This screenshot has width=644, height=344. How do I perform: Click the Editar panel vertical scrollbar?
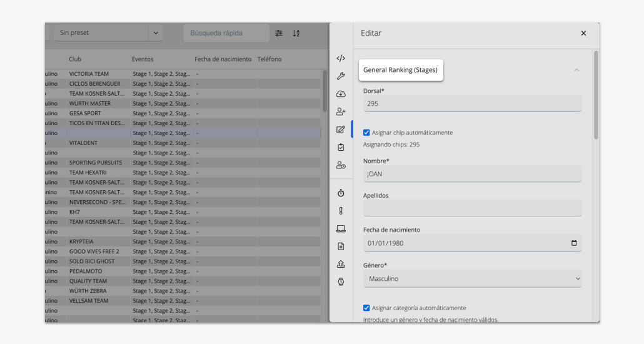pos(596,95)
